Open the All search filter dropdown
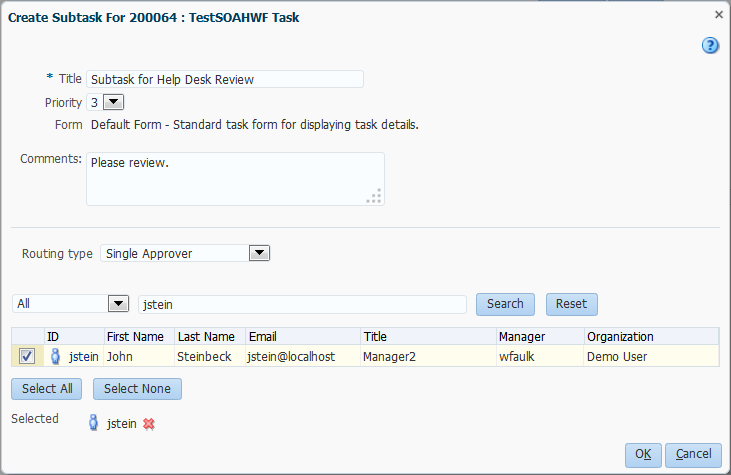The width and height of the screenshot is (731, 475). click(x=118, y=303)
